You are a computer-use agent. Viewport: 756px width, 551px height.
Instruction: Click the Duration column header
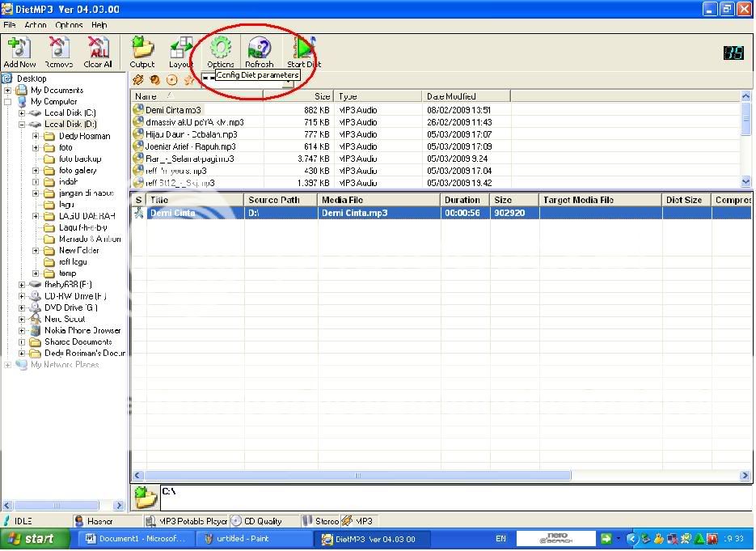pyautogui.click(x=462, y=200)
